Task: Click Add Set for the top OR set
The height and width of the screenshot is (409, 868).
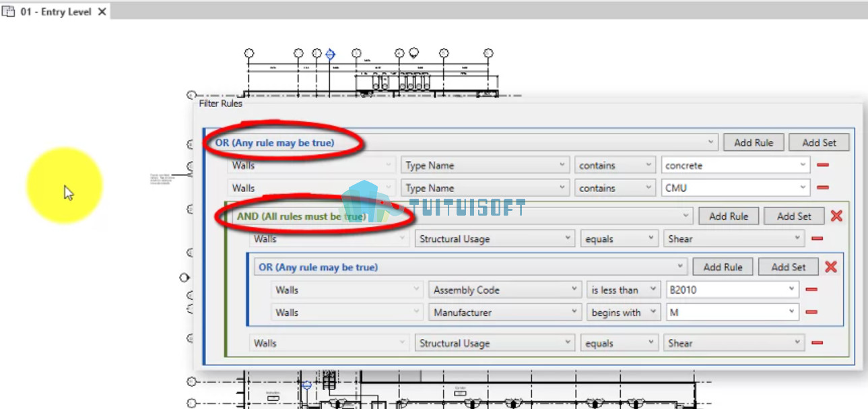Action: click(x=820, y=143)
